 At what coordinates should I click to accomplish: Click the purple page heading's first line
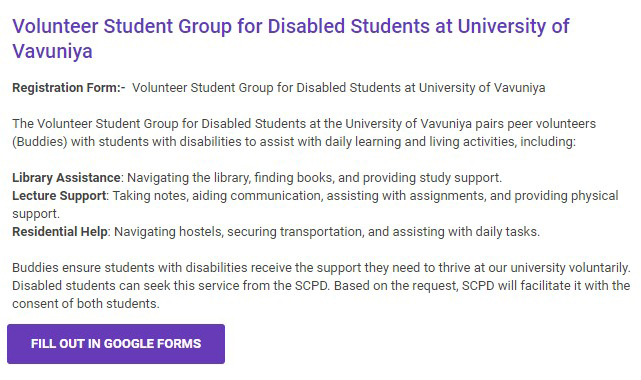coord(291,26)
